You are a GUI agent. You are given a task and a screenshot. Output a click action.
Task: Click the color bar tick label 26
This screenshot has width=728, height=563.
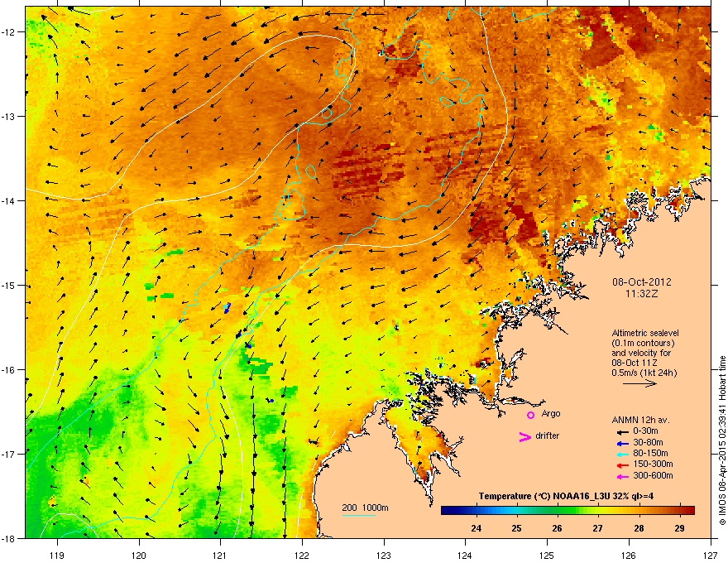point(557,528)
